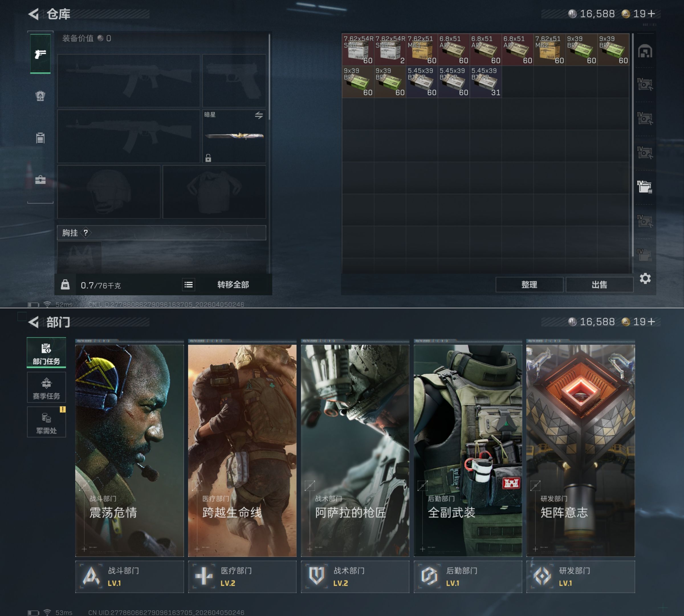Click the back arrow next to 仓库
This screenshot has height=616, width=684.
[x=34, y=14]
